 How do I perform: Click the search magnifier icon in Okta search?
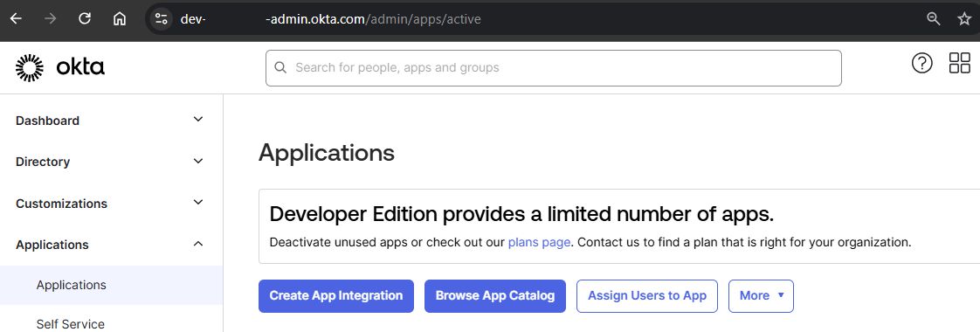point(280,67)
